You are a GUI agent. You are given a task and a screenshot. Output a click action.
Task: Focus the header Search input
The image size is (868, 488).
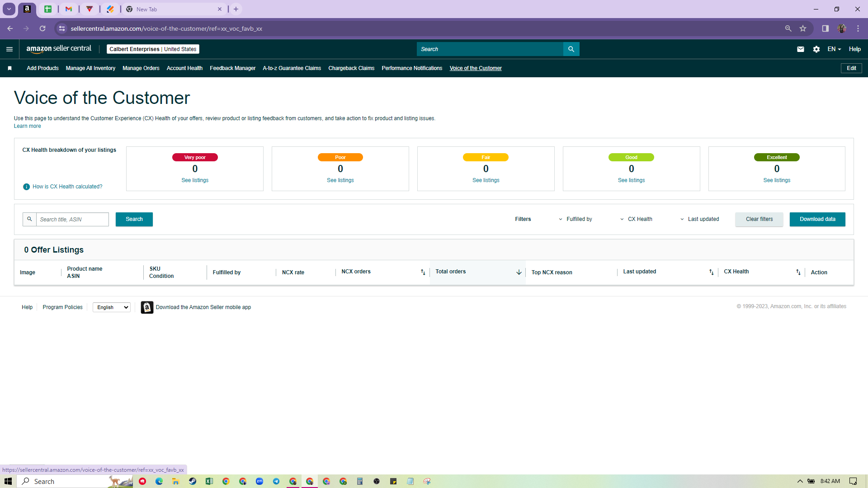(490, 49)
